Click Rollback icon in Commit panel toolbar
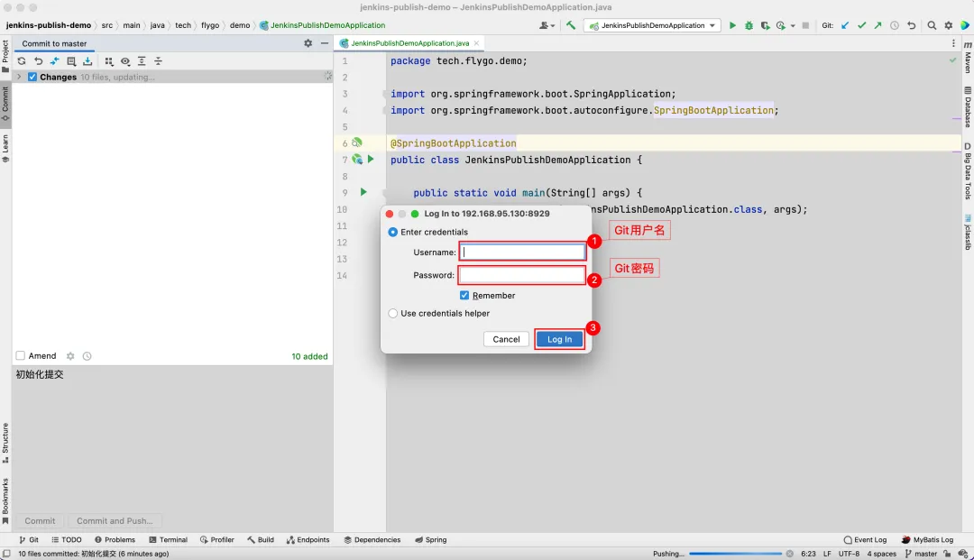The width and height of the screenshot is (974, 560). click(x=39, y=60)
